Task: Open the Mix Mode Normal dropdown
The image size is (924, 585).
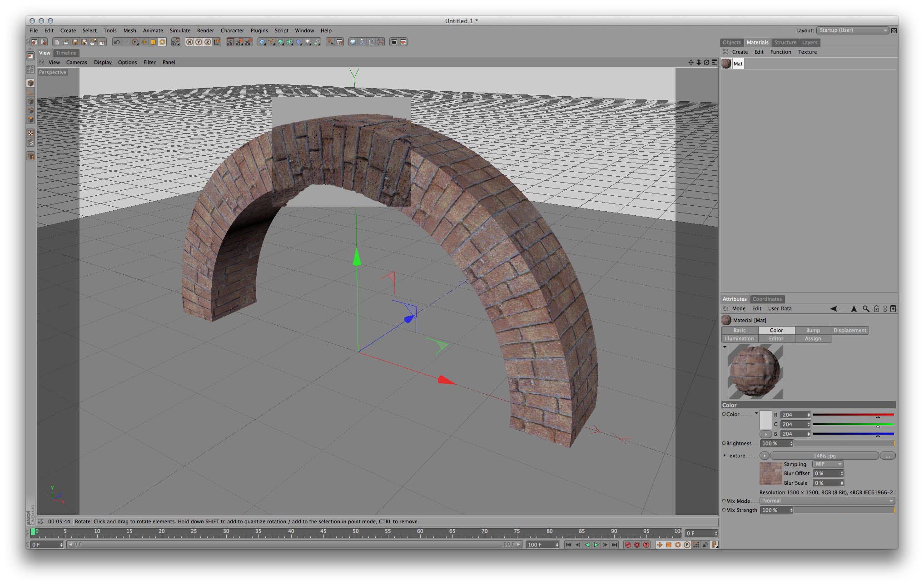Action: 827,501
